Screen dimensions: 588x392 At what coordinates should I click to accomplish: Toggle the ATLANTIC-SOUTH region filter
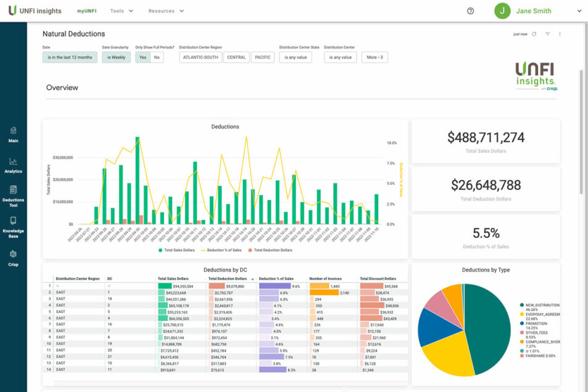[x=201, y=57]
